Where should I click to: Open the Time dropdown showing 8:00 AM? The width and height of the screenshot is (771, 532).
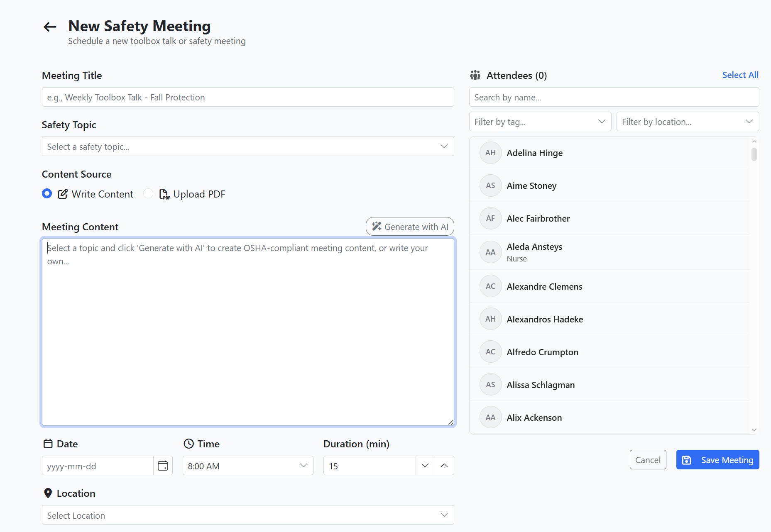tap(248, 466)
